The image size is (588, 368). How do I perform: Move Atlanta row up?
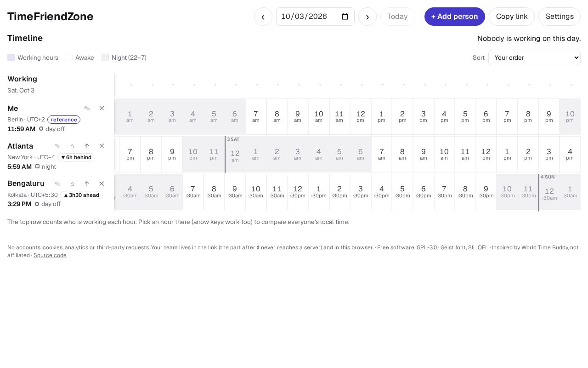click(87, 146)
